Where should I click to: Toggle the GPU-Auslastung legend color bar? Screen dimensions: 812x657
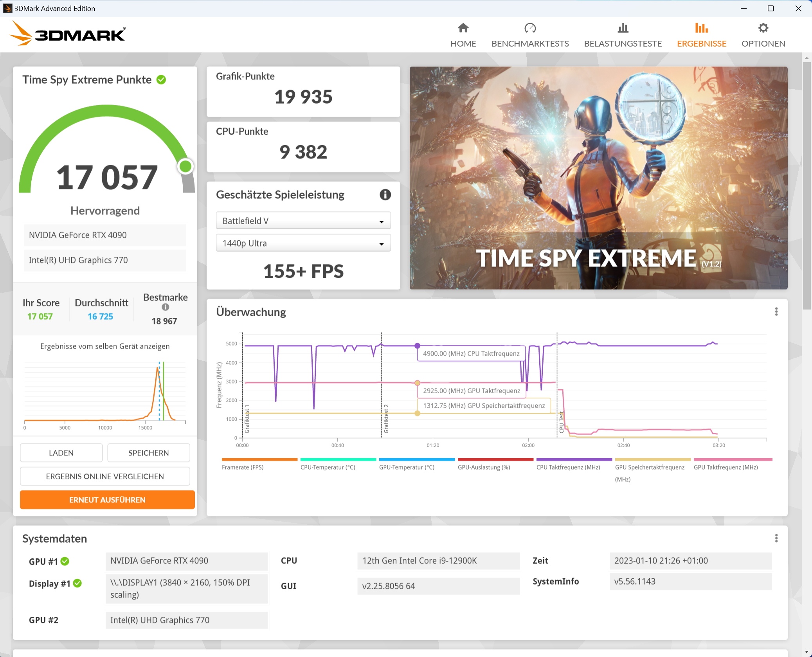(495, 459)
